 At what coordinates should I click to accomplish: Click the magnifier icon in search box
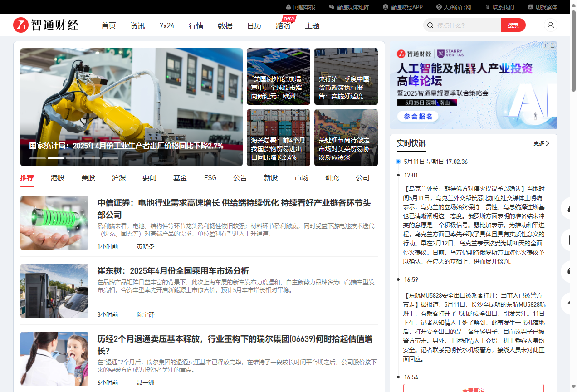(430, 25)
